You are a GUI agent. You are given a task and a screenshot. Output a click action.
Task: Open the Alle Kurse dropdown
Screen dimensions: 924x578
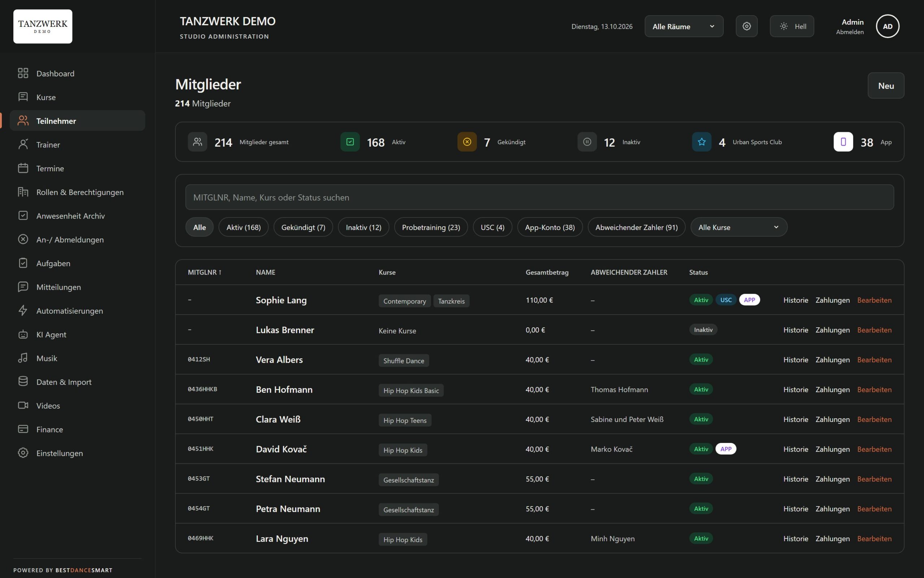[x=739, y=227]
